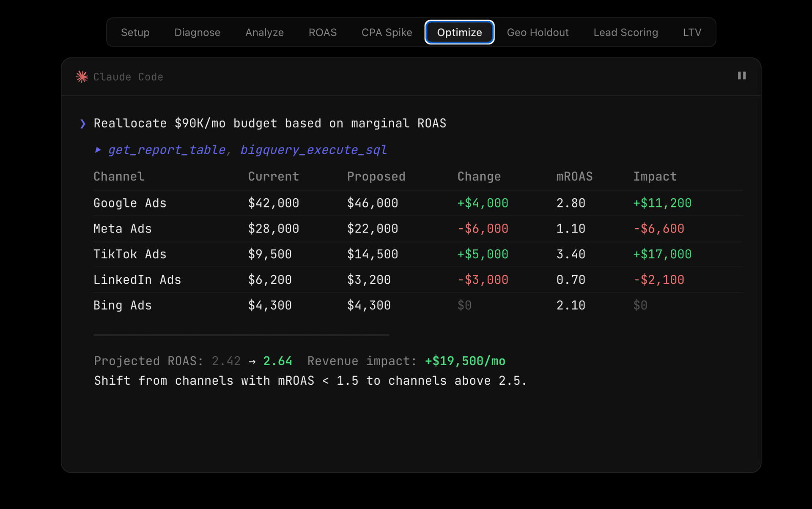812x509 pixels.
Task: Expand the Google Ads table row
Action: coord(130,203)
